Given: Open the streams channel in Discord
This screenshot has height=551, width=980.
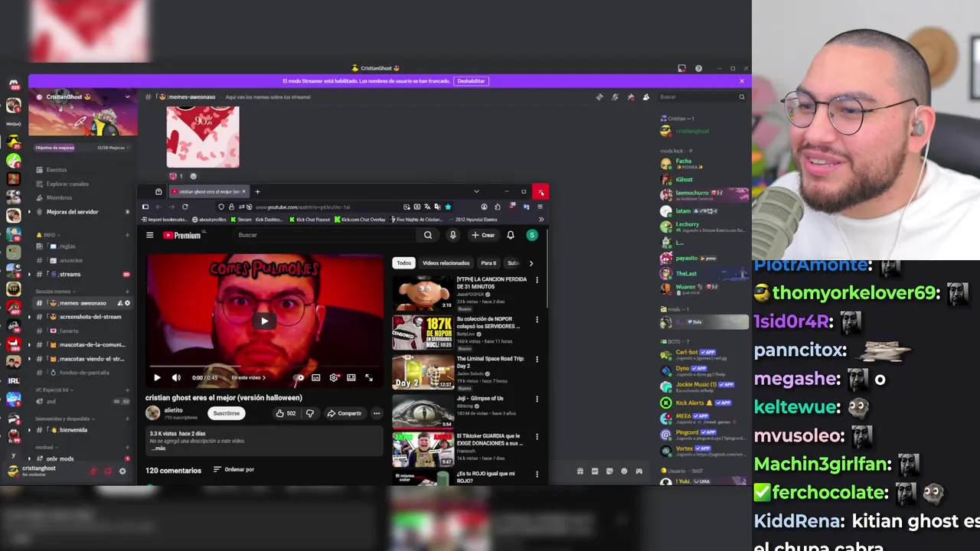Looking at the screenshot, I should tap(70, 274).
